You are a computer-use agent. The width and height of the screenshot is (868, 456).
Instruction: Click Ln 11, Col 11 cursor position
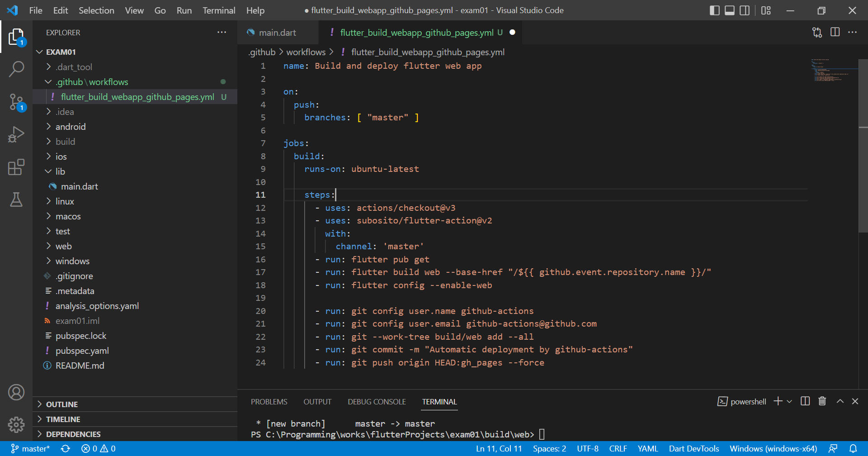click(499, 449)
